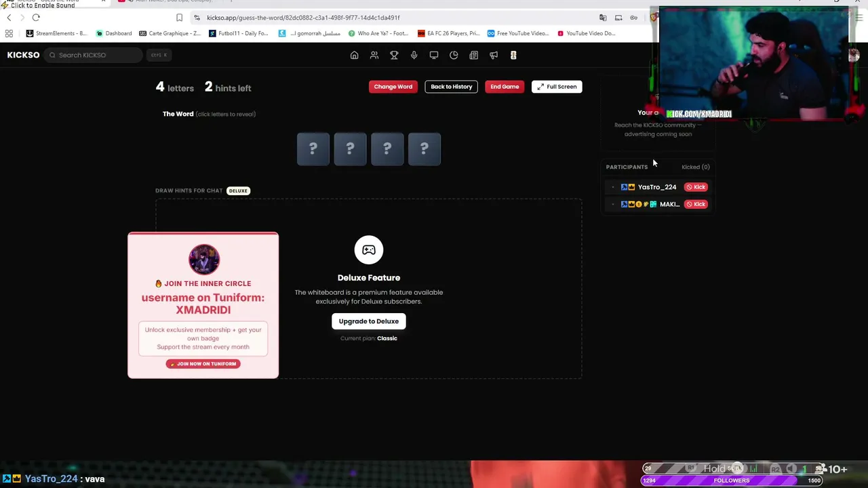868x488 pixels.
Task: Open the Dashboard bookmark
Action: click(114, 33)
